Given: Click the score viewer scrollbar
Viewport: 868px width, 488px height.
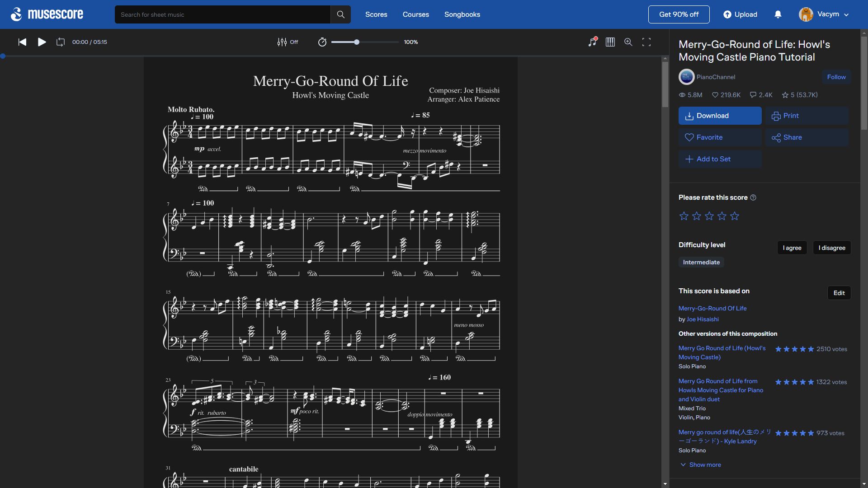Looking at the screenshot, I should pyautogui.click(x=665, y=84).
